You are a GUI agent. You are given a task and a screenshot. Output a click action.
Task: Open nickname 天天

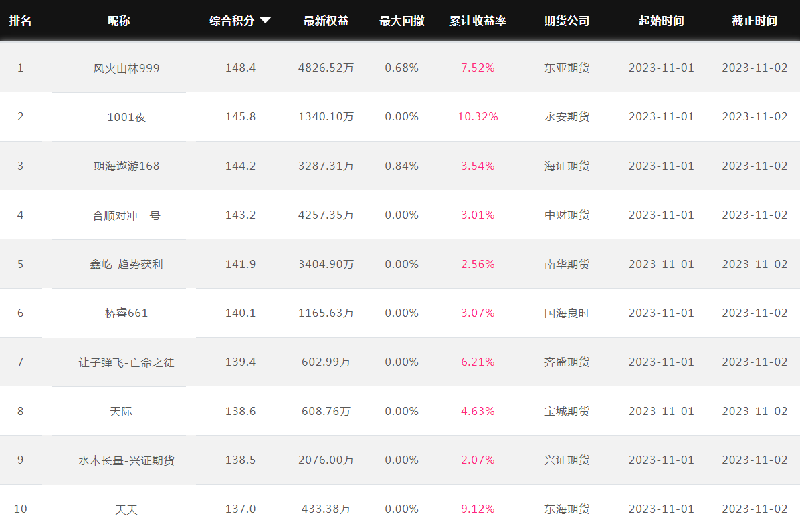pos(126,509)
